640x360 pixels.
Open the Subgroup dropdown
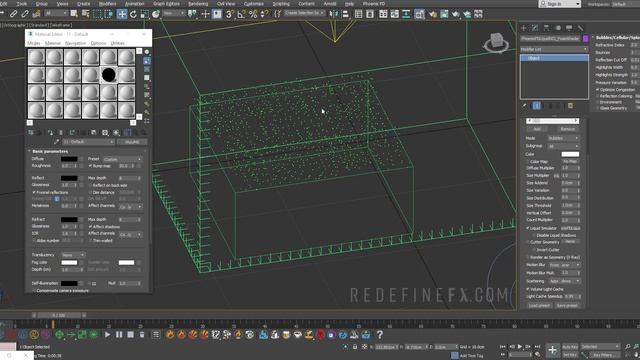pos(563,146)
